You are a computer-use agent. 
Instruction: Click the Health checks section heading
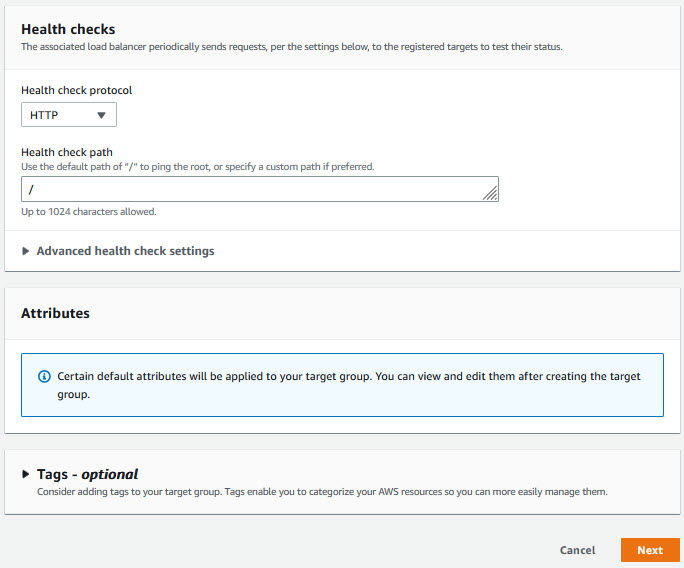(68, 30)
